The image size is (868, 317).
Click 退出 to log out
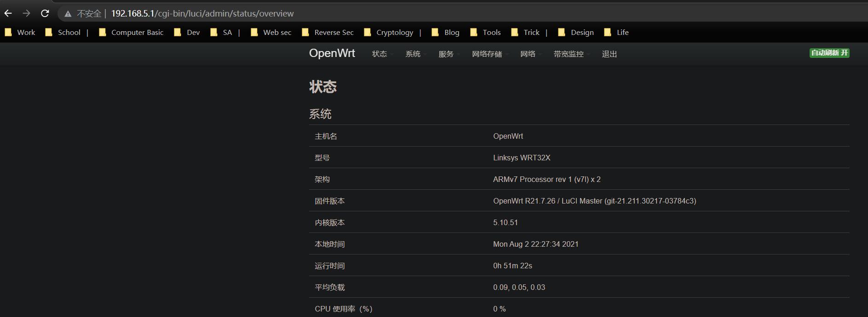click(x=609, y=54)
